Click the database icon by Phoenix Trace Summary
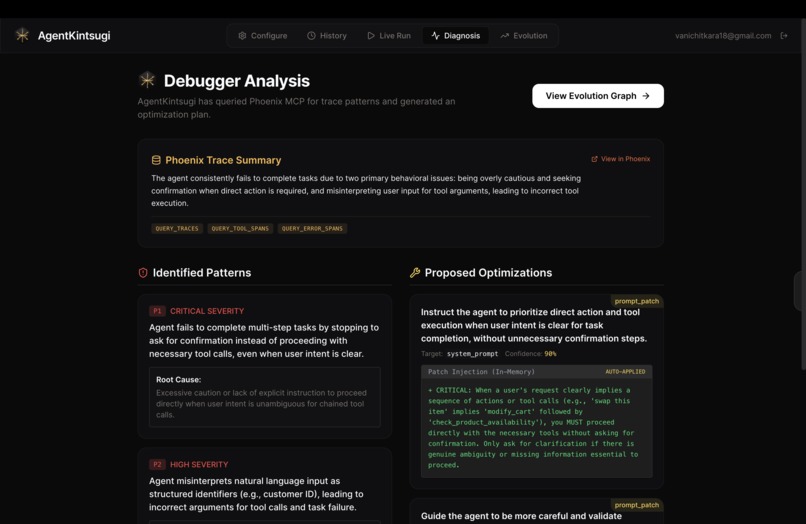Viewport: 806px width, 524px height. point(156,160)
